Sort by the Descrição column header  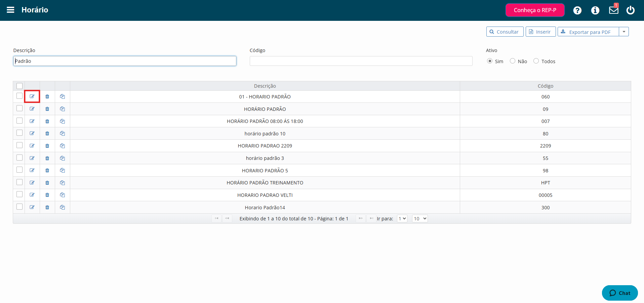[x=265, y=86]
